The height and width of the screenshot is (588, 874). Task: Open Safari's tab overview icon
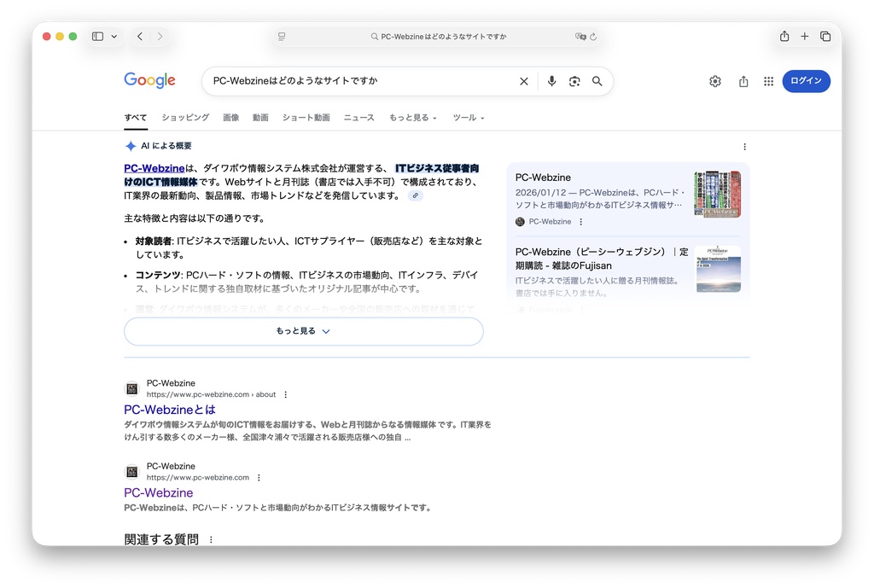[824, 36]
